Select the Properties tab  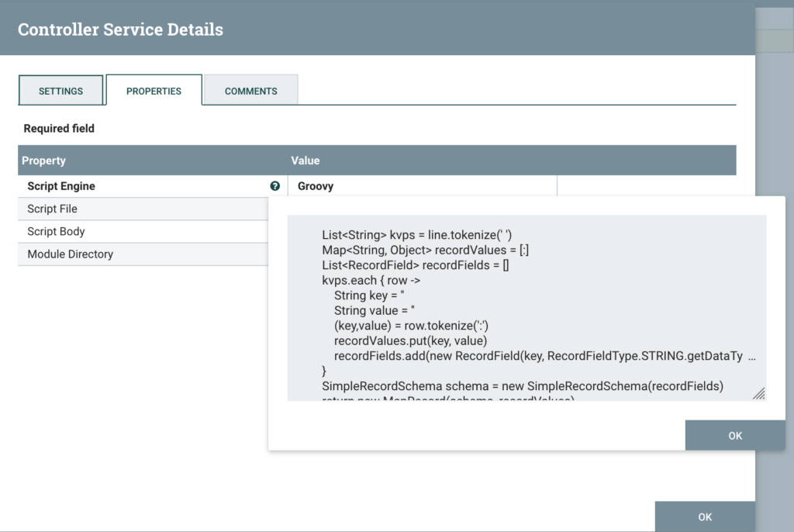coord(154,91)
